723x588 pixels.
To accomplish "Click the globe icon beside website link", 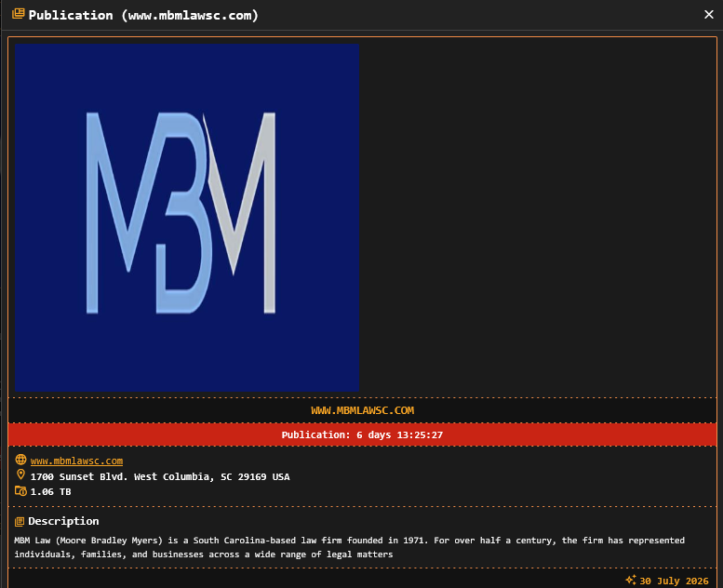I will (20, 460).
